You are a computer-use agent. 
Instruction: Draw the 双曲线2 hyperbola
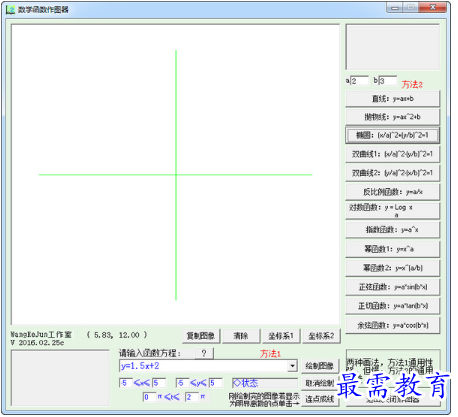click(x=392, y=173)
